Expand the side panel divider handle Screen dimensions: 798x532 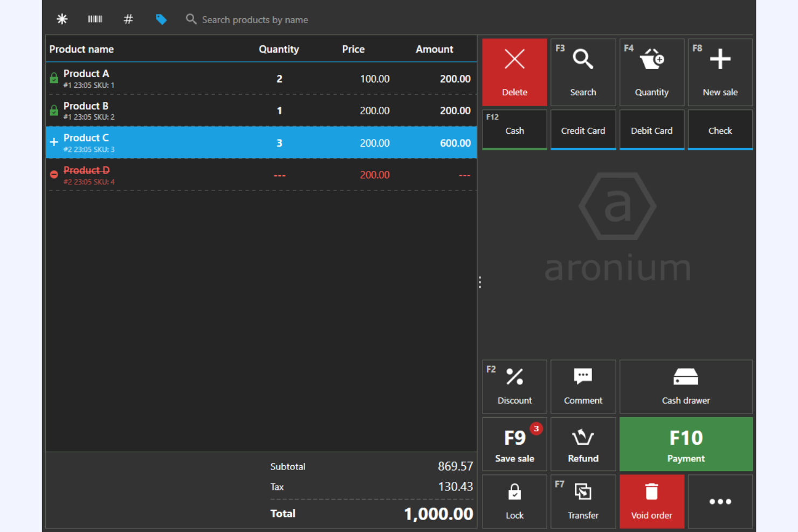point(479,281)
